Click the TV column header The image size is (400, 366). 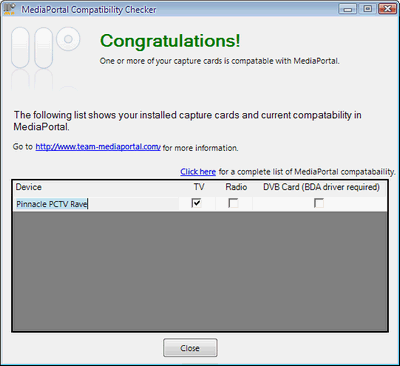pos(199,187)
